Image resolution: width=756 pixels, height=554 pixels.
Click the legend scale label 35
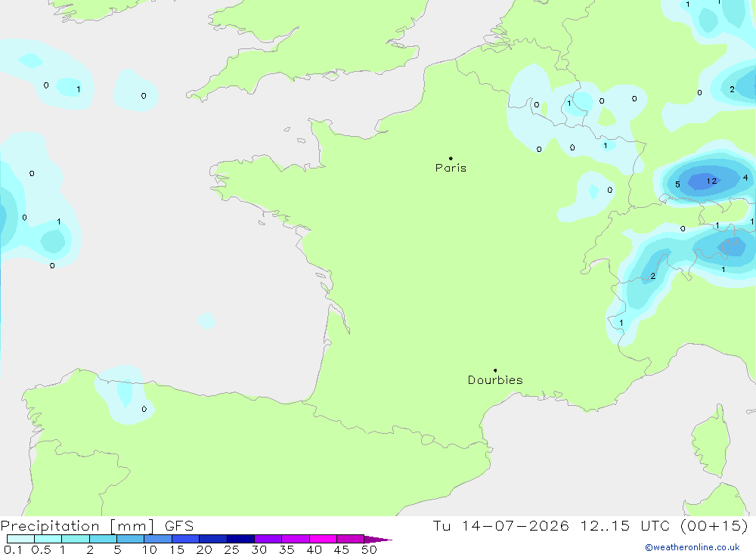click(x=287, y=549)
